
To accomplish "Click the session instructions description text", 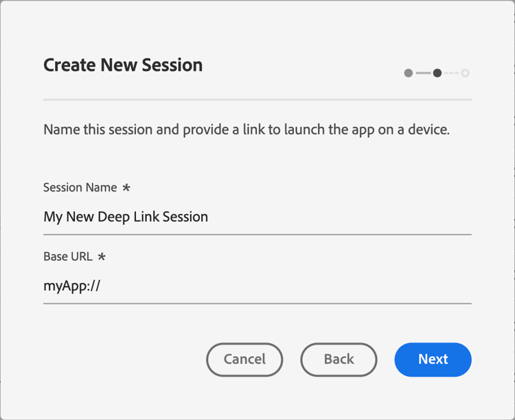I will click(246, 129).
